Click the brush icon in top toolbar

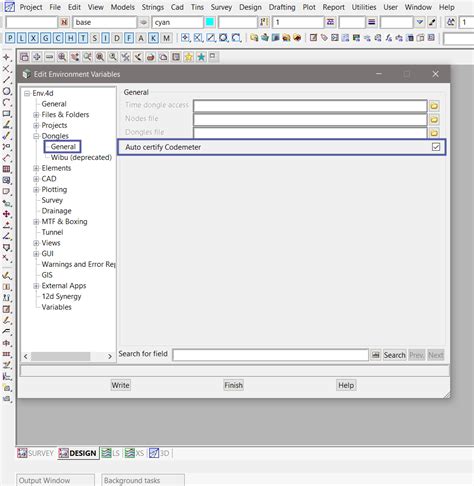pos(432,22)
